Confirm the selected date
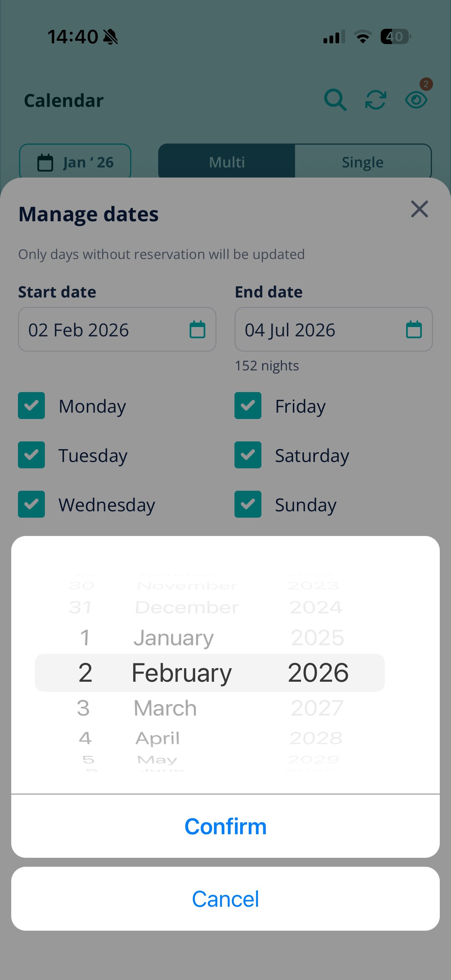451x980 pixels. [225, 826]
